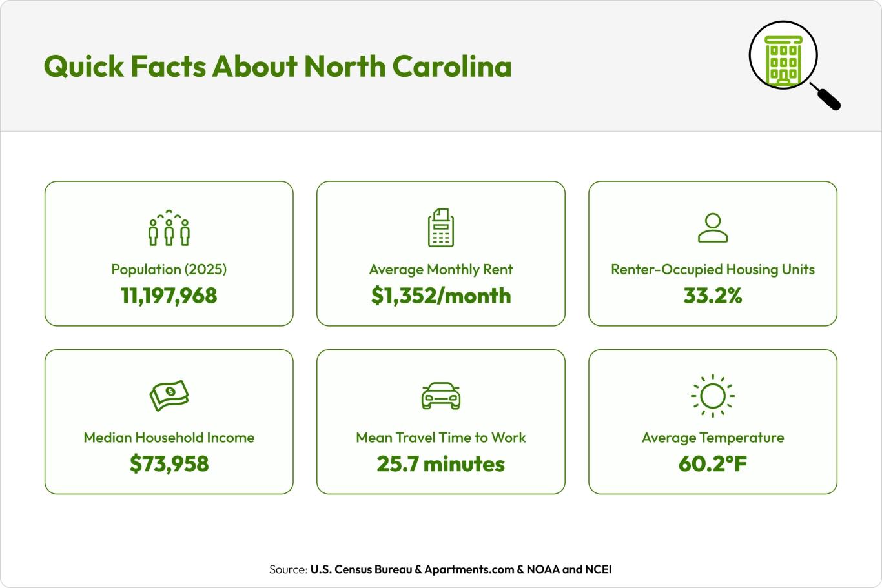Click the 11,197,968 population value
The height and width of the screenshot is (588, 882).
(169, 296)
